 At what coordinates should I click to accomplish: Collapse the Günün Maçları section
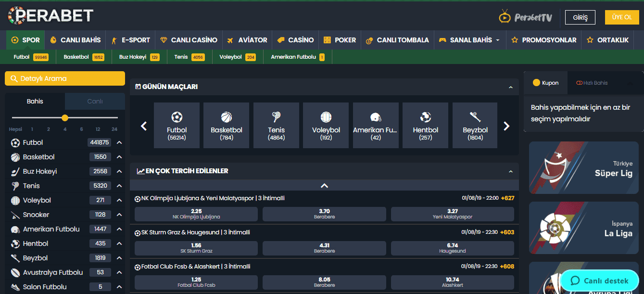pyautogui.click(x=511, y=87)
